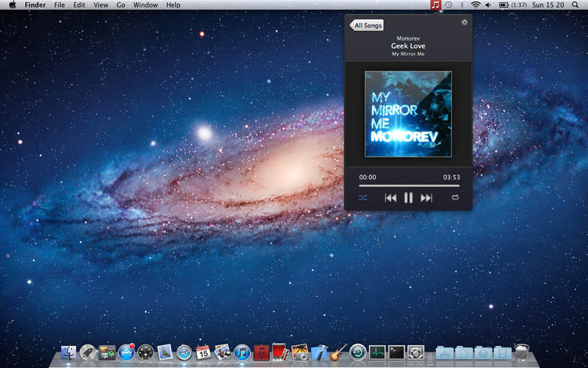Viewport: 588px width, 368px height.
Task: Click the artist name Monorev
Action: tap(408, 38)
